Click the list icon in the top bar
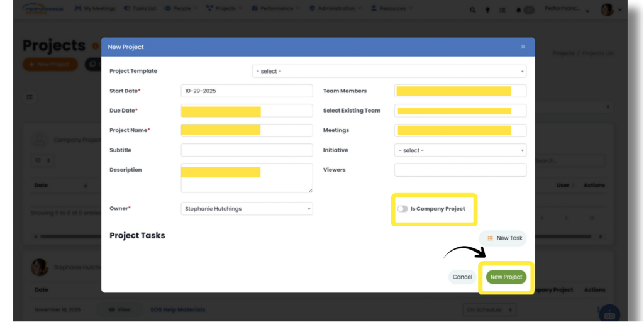 pyautogui.click(x=502, y=9)
